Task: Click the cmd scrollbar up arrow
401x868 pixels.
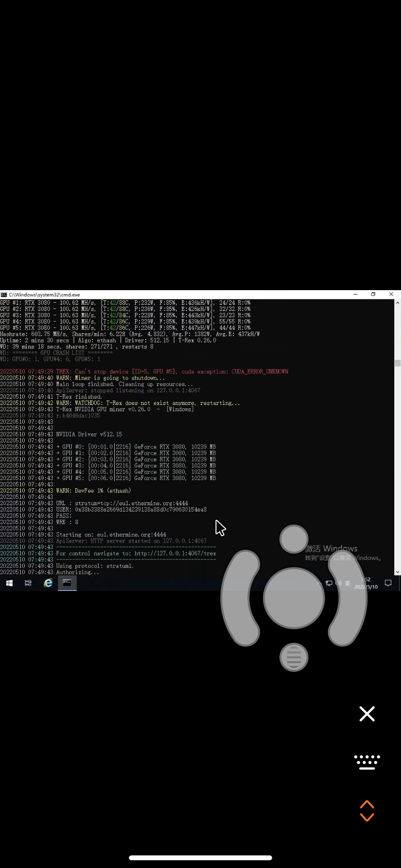Action: (x=397, y=302)
